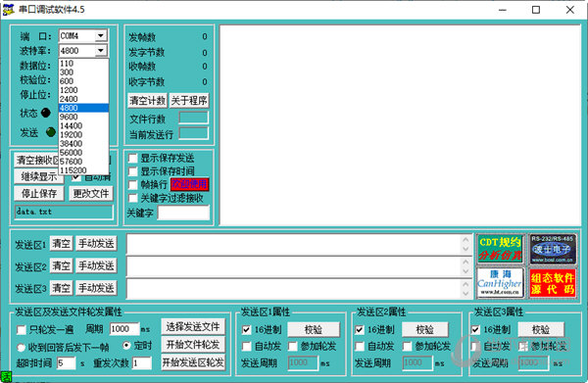Select 57600 from baud list
The height and width of the screenshot is (383, 588).
83,162
